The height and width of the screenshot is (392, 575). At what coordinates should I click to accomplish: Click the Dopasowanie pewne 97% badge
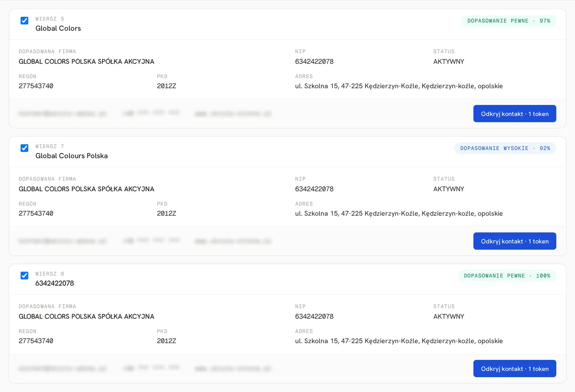[509, 21]
